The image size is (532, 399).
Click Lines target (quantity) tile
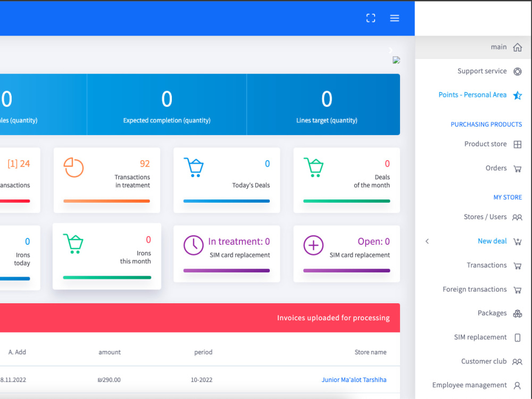pyautogui.click(x=323, y=104)
